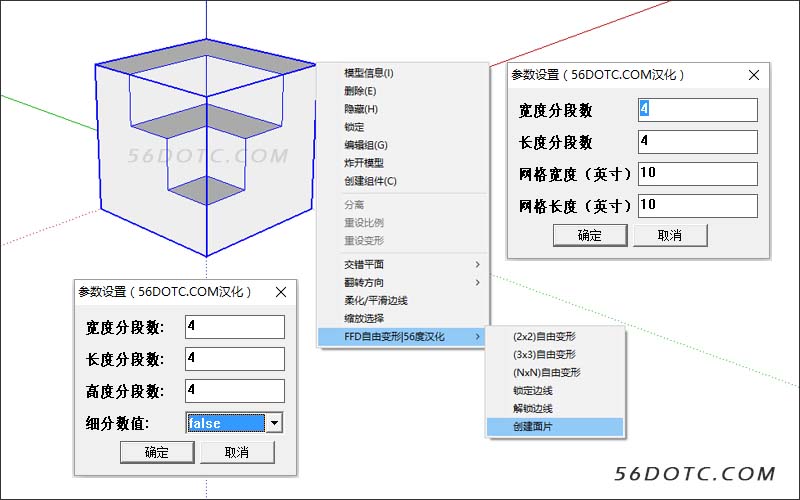Click 创建面片 in the FFD submenu
This screenshot has height=500, width=800.
click(x=532, y=427)
